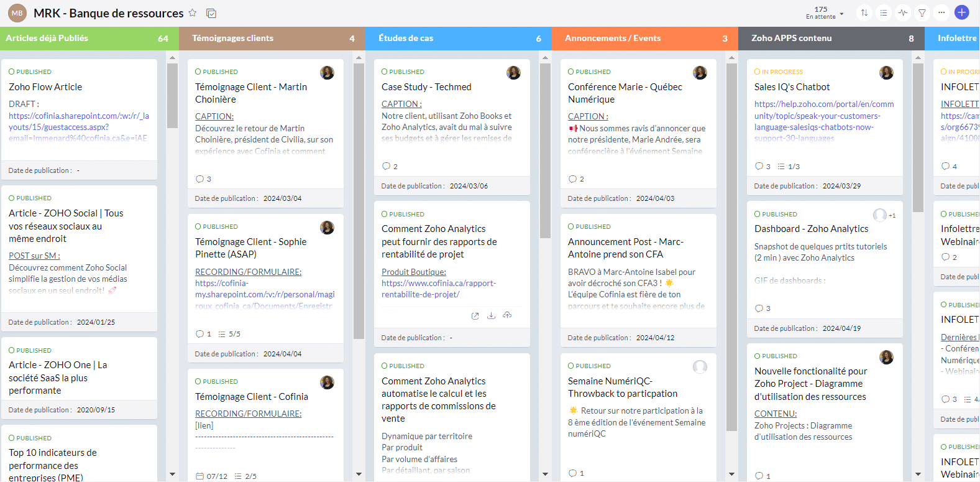Click IN PROGRESS status on Sales IQ's Chatbot card

pos(779,72)
